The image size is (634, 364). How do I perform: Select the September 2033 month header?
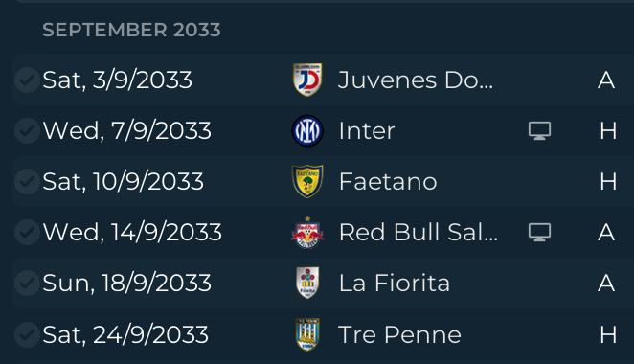pos(131,30)
